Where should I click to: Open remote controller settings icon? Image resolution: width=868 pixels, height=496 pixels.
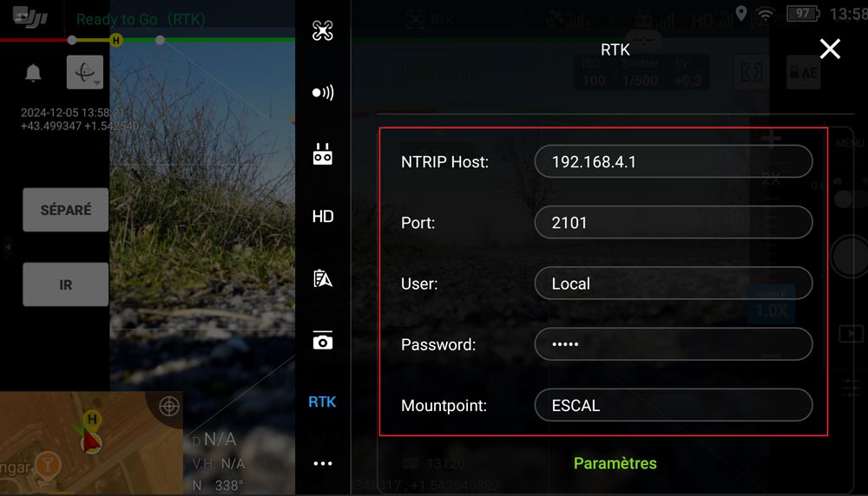[x=323, y=155]
